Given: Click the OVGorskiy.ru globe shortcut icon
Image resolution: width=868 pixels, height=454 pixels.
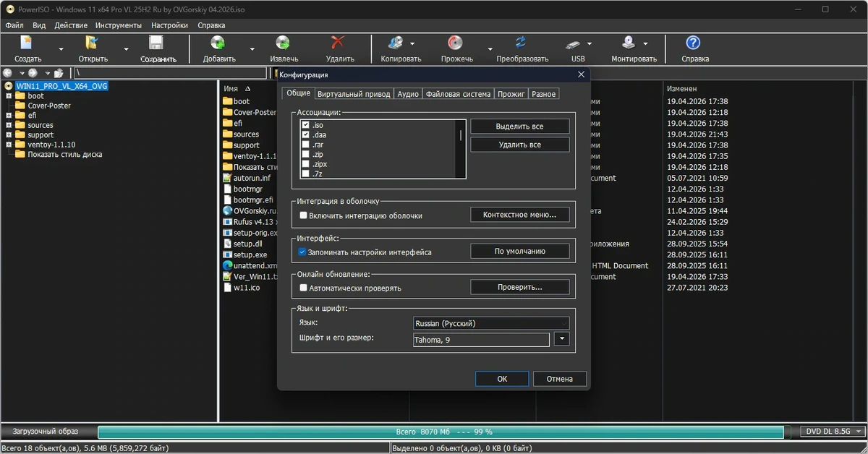Looking at the screenshot, I should [x=227, y=211].
